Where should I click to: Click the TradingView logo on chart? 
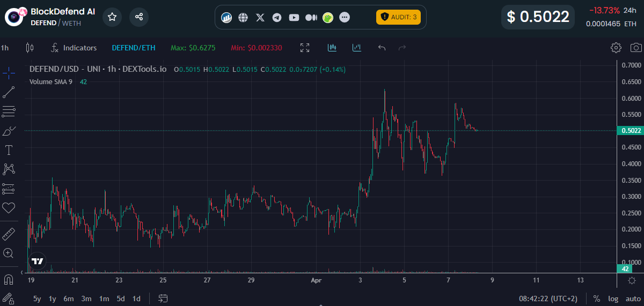37,262
